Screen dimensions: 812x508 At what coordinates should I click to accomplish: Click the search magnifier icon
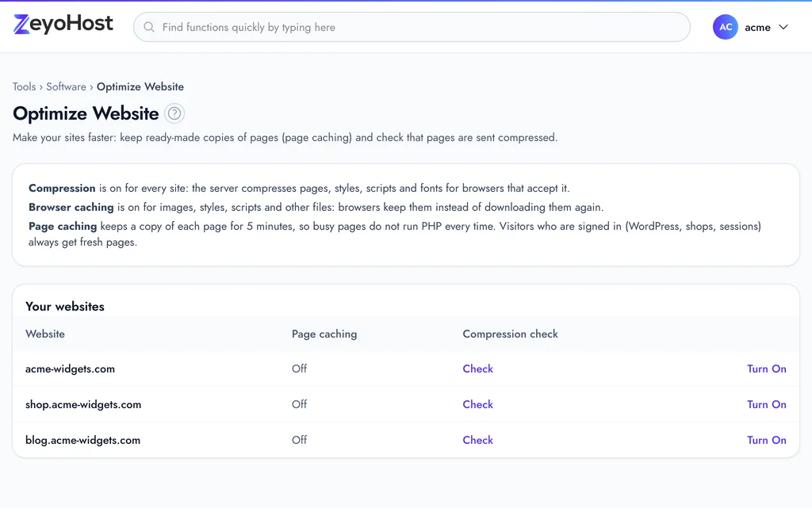(x=149, y=27)
